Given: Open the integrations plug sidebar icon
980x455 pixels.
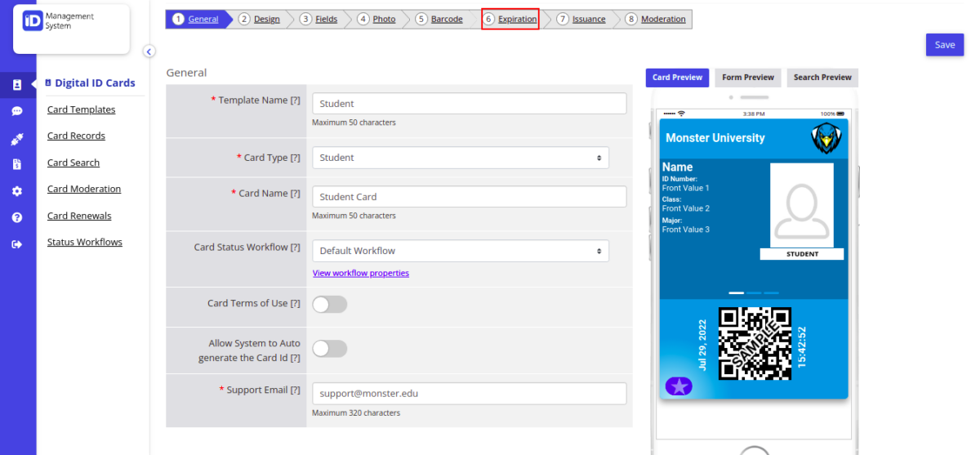Looking at the screenshot, I should pyautogui.click(x=17, y=139).
